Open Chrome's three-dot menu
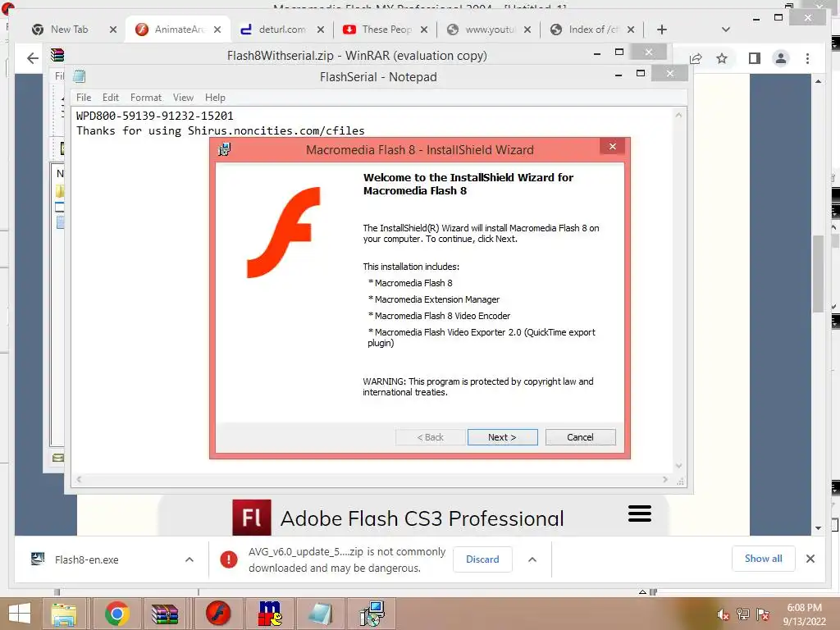This screenshot has height=630, width=840. [x=807, y=58]
